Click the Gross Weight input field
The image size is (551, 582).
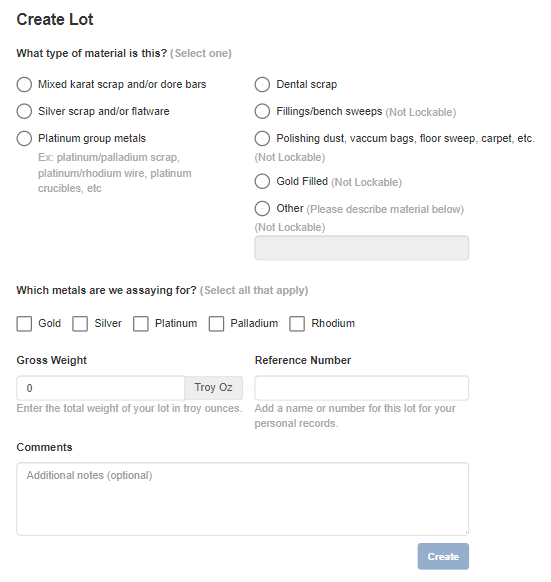(101, 388)
